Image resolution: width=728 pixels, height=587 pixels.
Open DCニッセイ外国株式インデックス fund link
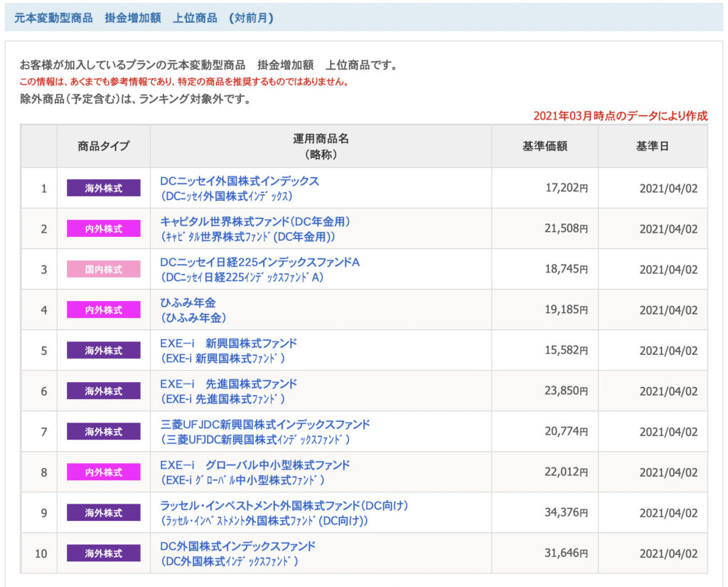[x=239, y=181]
